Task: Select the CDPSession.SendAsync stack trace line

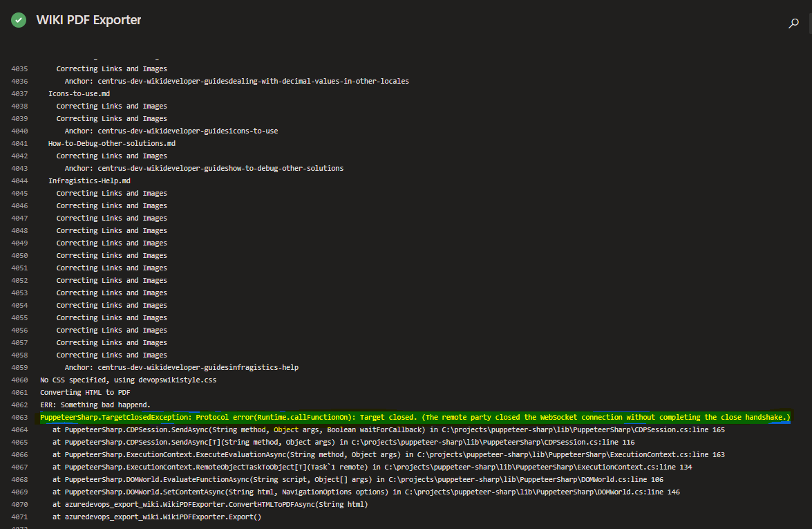Action: tap(276, 429)
